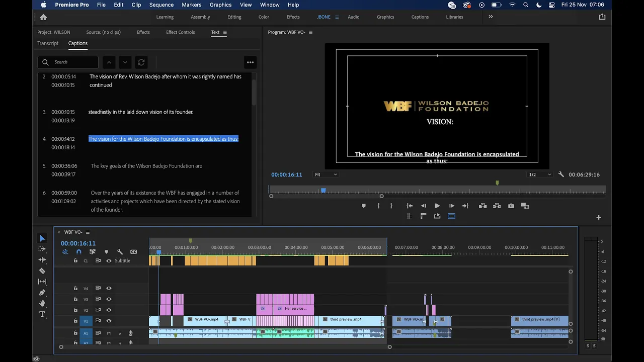Screen dimensions: 644x362
Task: Click the captions Search field
Action: coord(68,62)
